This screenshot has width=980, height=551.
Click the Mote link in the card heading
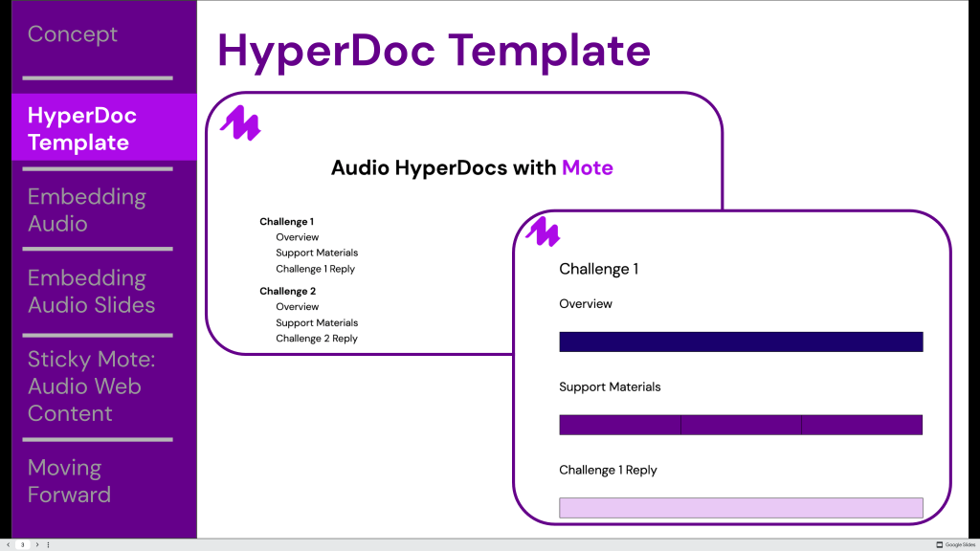[x=588, y=167]
